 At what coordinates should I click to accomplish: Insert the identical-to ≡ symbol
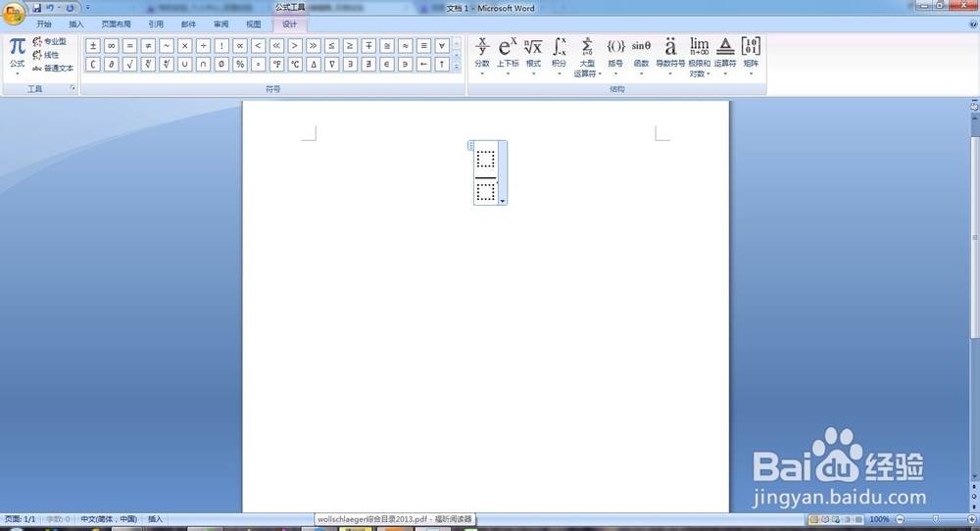[423, 46]
